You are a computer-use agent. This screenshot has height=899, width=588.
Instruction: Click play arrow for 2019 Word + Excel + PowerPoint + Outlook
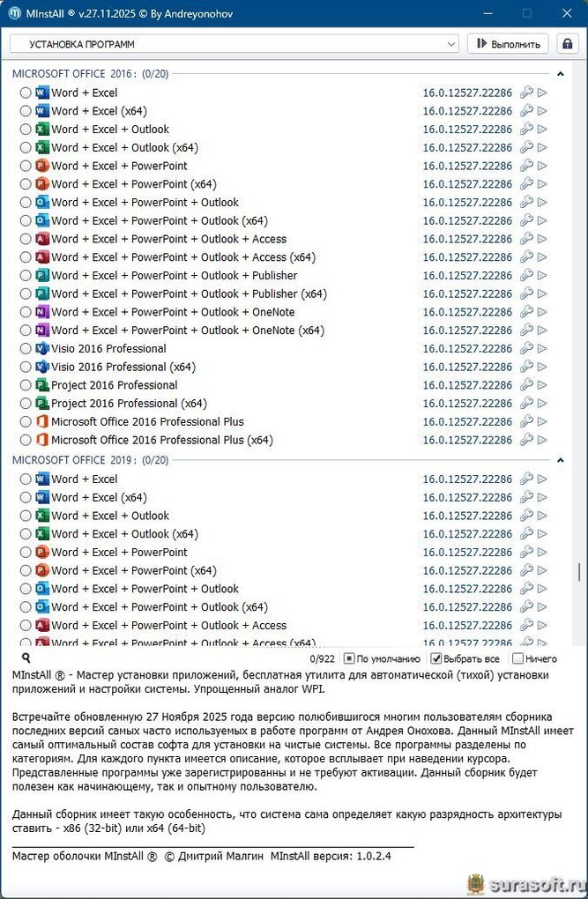click(x=542, y=590)
